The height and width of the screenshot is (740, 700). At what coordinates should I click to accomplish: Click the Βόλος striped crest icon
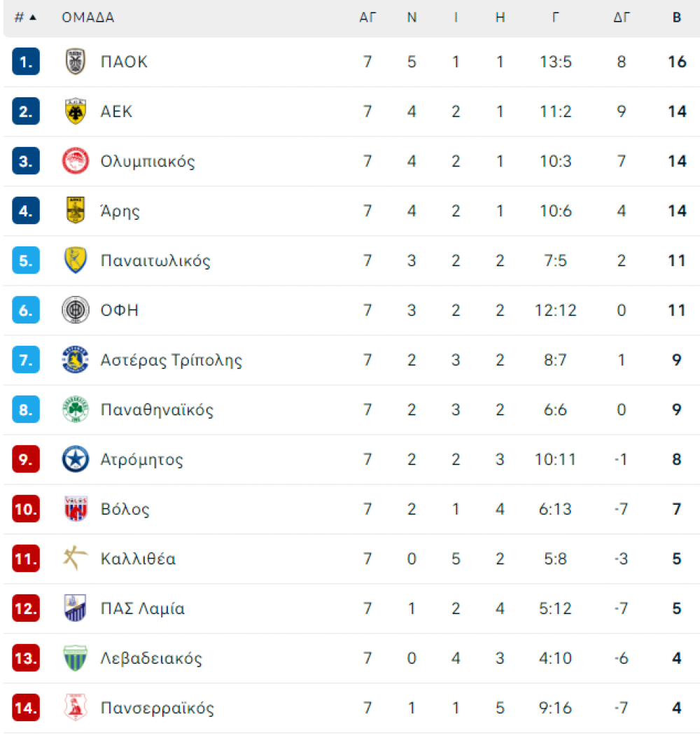[x=75, y=509]
